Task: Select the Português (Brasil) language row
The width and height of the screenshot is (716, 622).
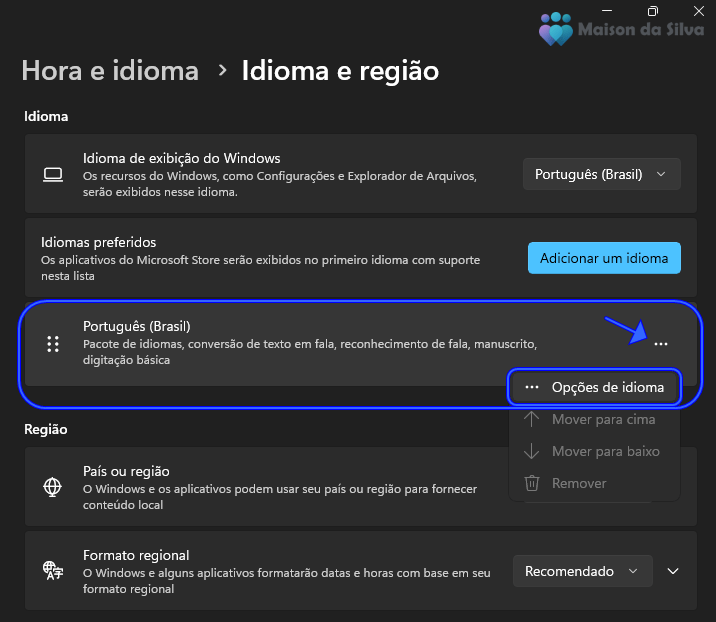Action: click(x=361, y=344)
